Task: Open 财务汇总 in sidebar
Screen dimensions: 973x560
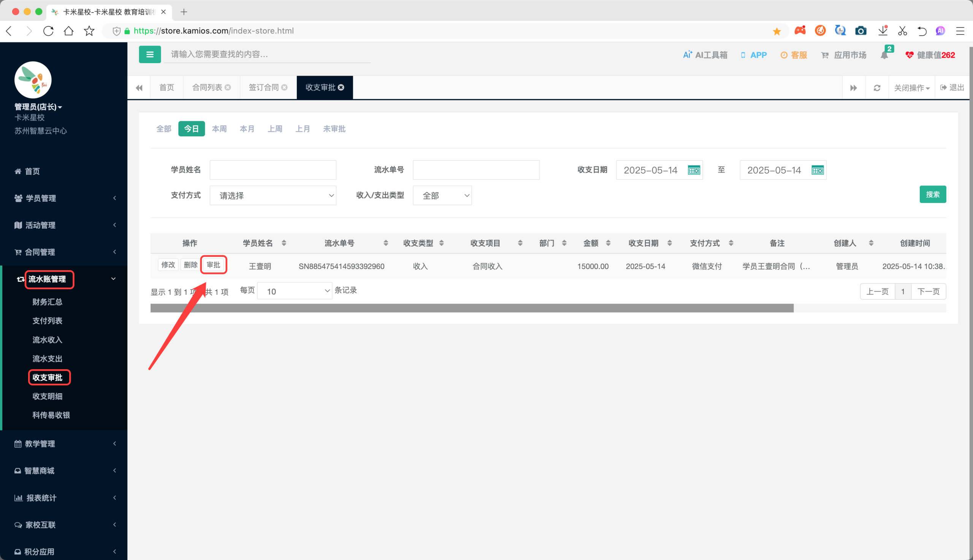Action: 48,302
